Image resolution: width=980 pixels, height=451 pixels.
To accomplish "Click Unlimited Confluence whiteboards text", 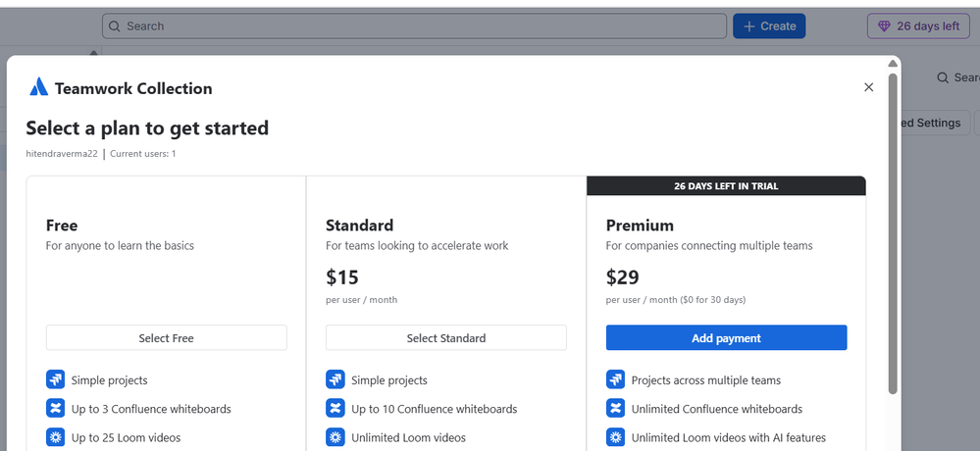I will click(x=717, y=409).
